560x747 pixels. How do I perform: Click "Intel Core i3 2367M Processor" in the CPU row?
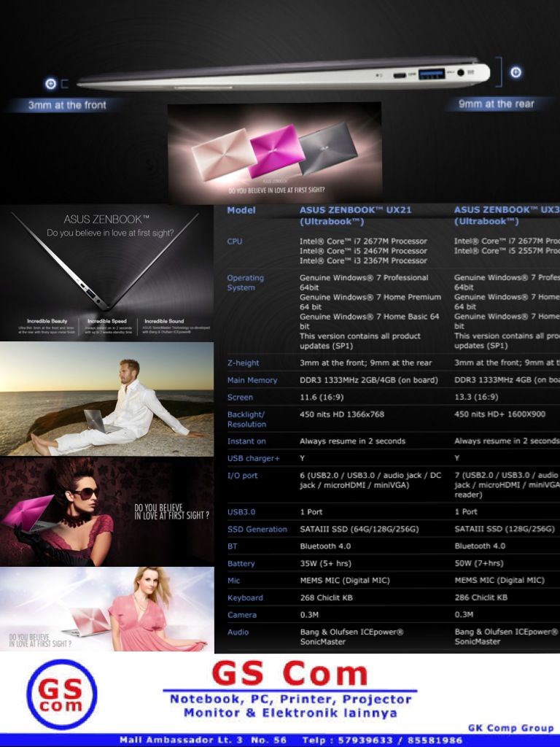(x=363, y=260)
